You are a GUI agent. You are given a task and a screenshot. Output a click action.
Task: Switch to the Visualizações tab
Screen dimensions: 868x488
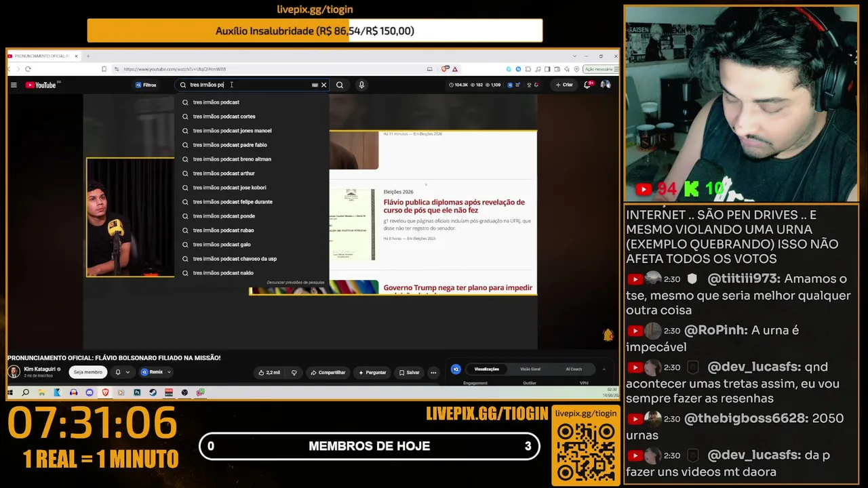click(x=486, y=369)
